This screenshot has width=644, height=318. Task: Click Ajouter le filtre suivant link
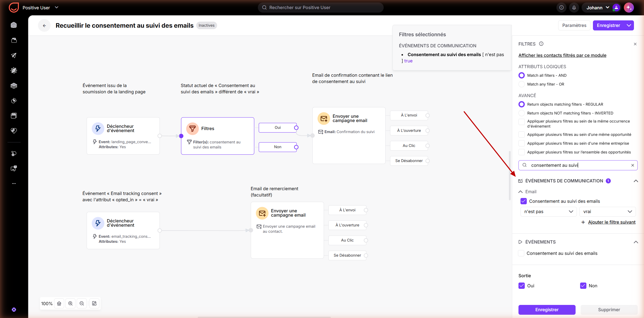coord(612,222)
